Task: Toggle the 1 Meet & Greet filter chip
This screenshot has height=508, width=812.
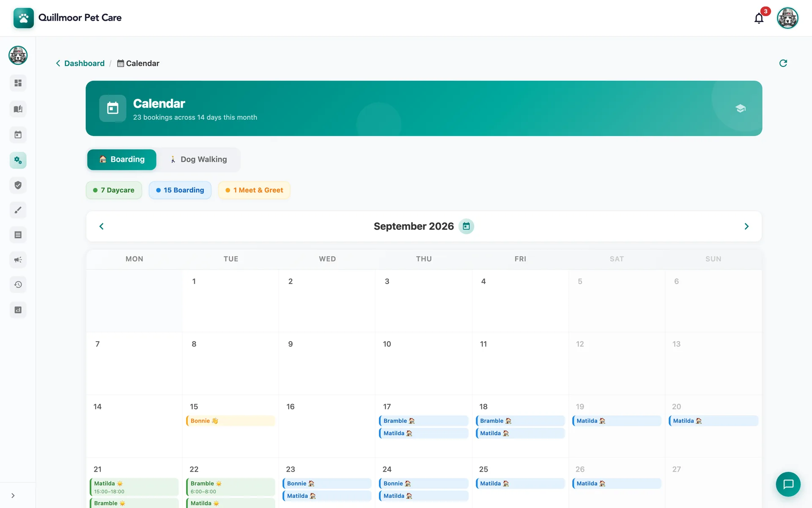Action: [254, 190]
